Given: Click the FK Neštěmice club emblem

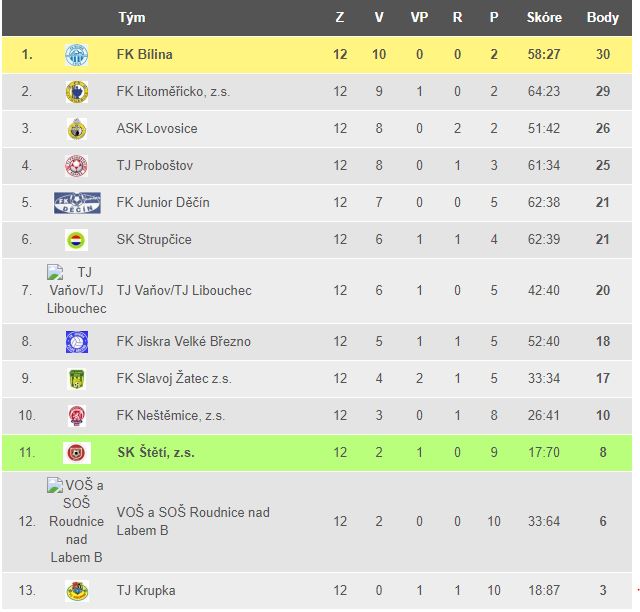Looking at the screenshot, I should coord(77,416).
